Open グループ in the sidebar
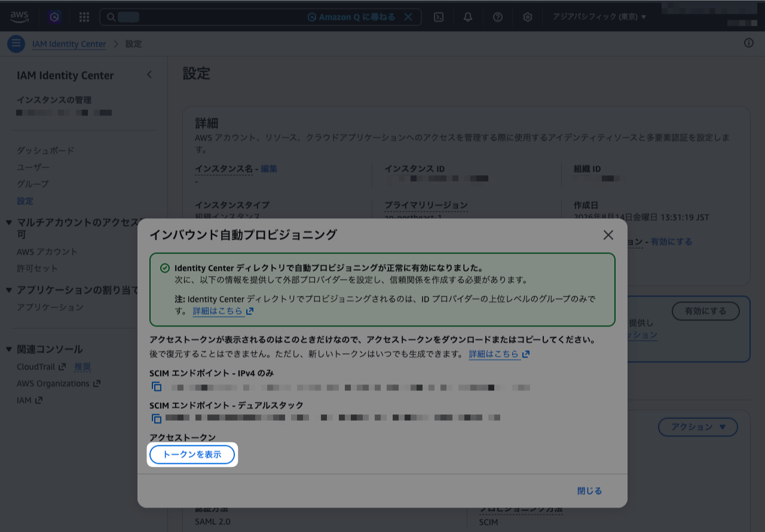Image resolution: width=765 pixels, height=532 pixels. [33, 184]
